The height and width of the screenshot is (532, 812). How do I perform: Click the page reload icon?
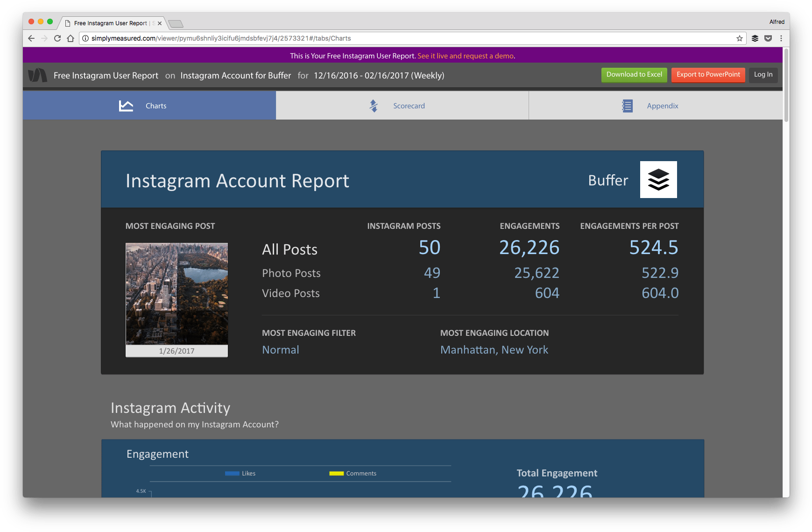pos(57,38)
